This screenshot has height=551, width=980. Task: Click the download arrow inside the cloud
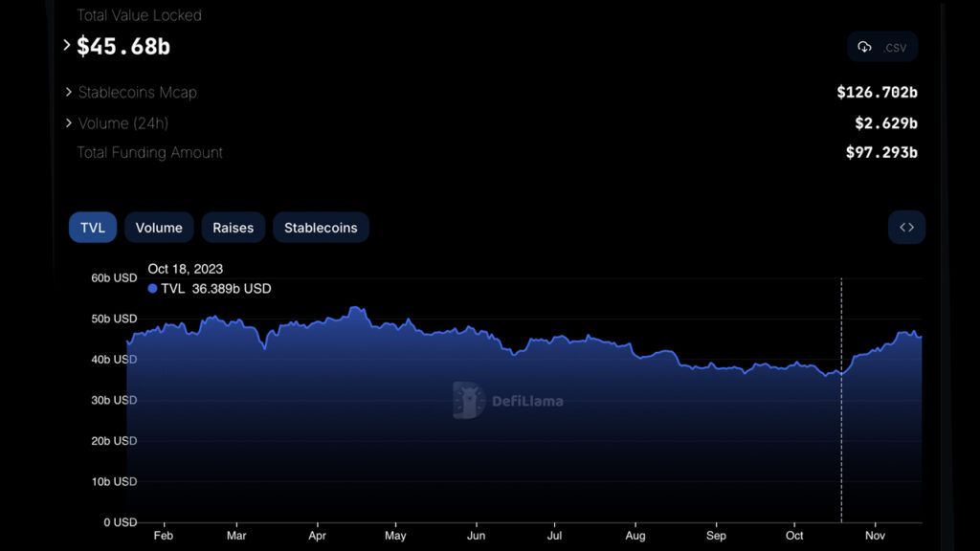coord(866,46)
